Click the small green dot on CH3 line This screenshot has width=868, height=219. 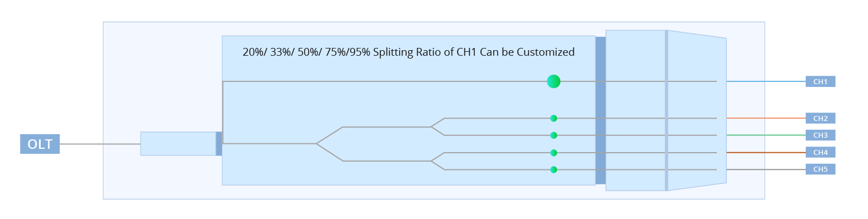[553, 135]
